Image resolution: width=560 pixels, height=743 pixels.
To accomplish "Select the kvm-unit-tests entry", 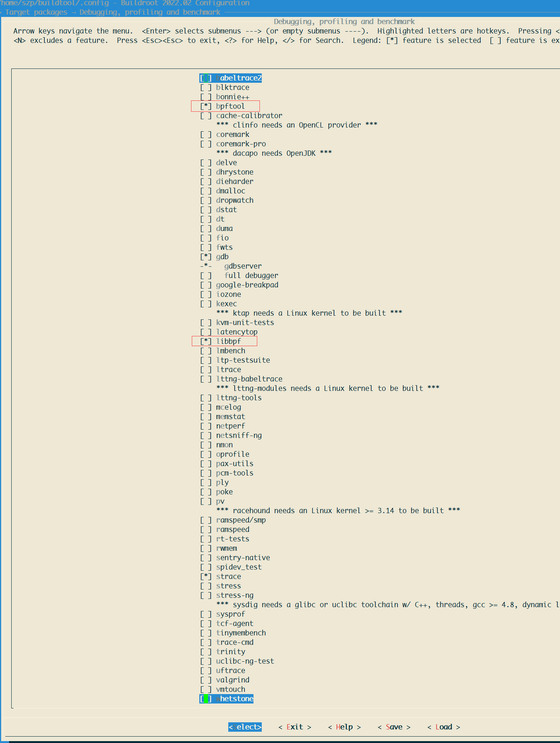I will 237,322.
